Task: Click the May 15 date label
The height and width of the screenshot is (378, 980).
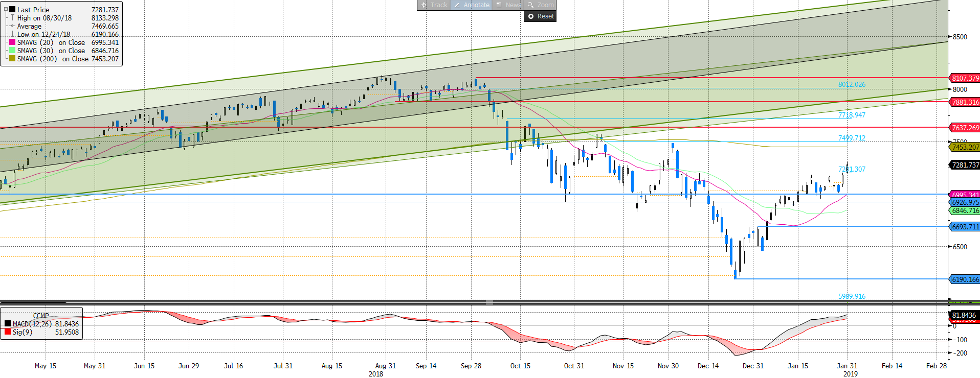Action: [46, 366]
